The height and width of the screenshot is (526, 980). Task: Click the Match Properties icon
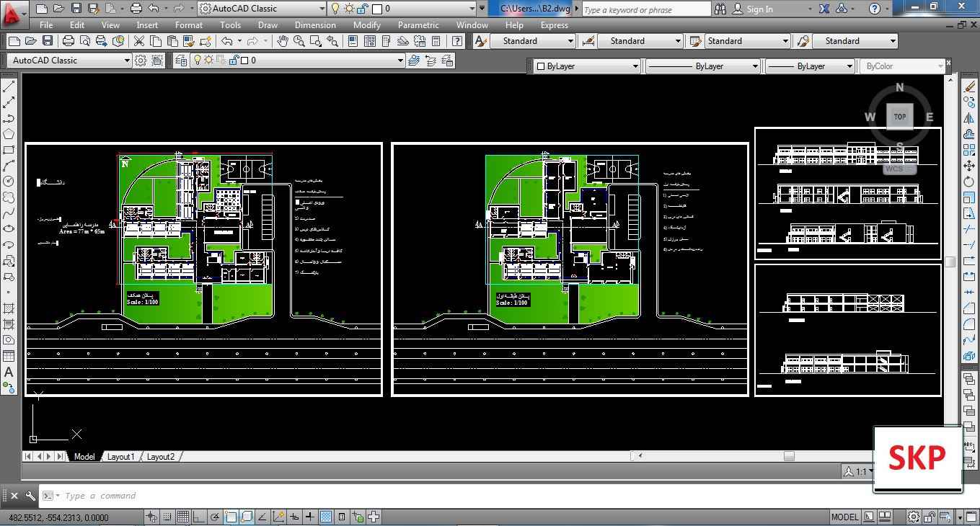pos(206,41)
